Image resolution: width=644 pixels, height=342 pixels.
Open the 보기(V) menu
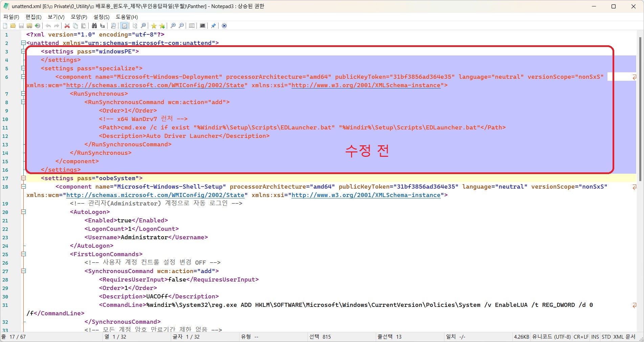56,17
